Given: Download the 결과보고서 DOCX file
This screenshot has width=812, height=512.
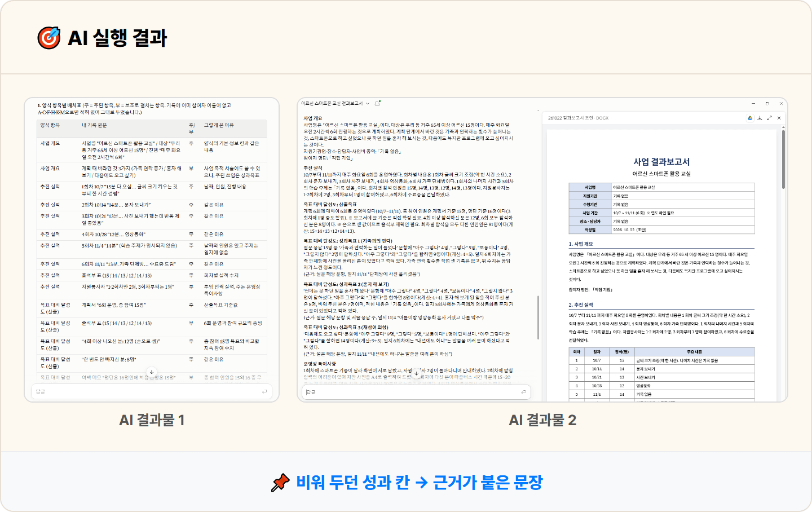Looking at the screenshot, I should [x=760, y=118].
